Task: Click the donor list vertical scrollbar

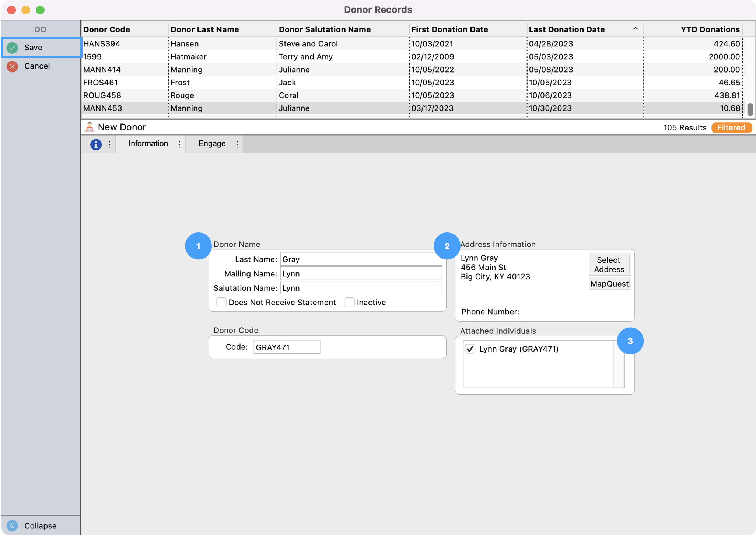Action: (750, 109)
